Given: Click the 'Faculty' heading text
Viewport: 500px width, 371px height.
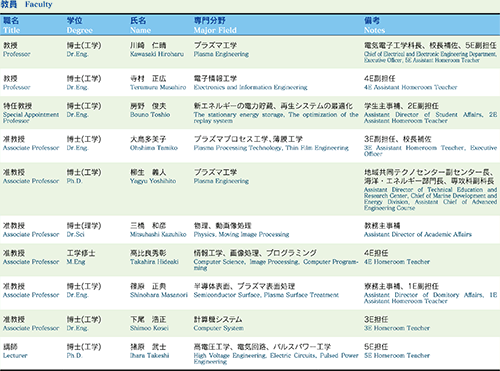Looking at the screenshot, I should 38,5.
